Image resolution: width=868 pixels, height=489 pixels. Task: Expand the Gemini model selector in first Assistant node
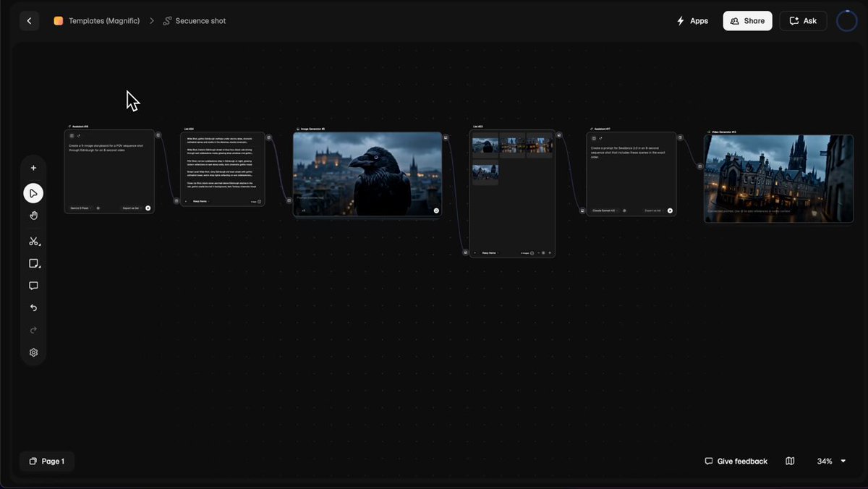(x=81, y=208)
